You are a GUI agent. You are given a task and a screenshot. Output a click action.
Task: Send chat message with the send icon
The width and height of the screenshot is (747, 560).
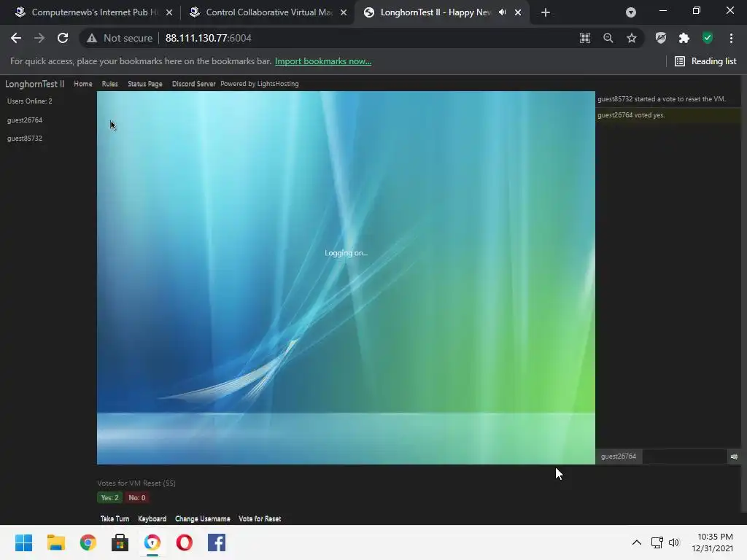tap(734, 456)
